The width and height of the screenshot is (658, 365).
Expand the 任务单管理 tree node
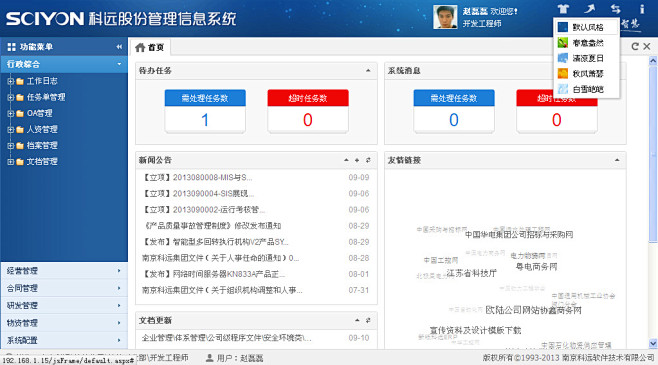point(10,97)
